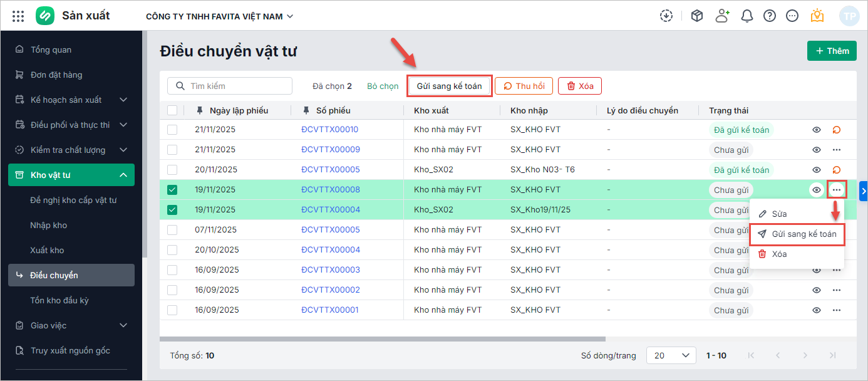Open three-dot menu for ĐCVTTX00009 row

(836, 150)
